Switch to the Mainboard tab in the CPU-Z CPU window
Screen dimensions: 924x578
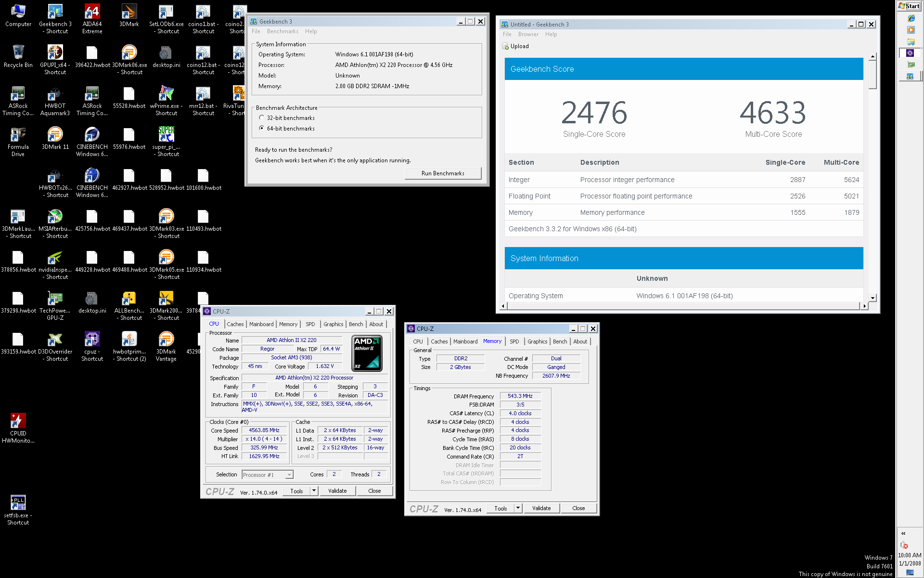pyautogui.click(x=261, y=324)
